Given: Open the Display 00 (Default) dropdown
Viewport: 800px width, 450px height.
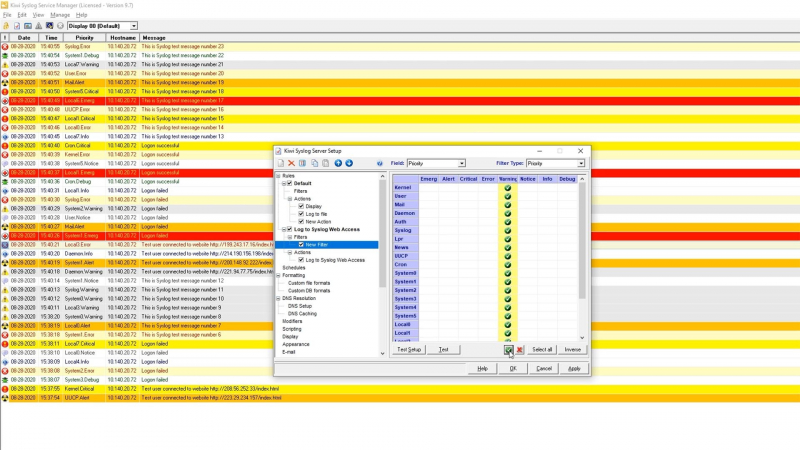Looking at the screenshot, I should 134,26.
